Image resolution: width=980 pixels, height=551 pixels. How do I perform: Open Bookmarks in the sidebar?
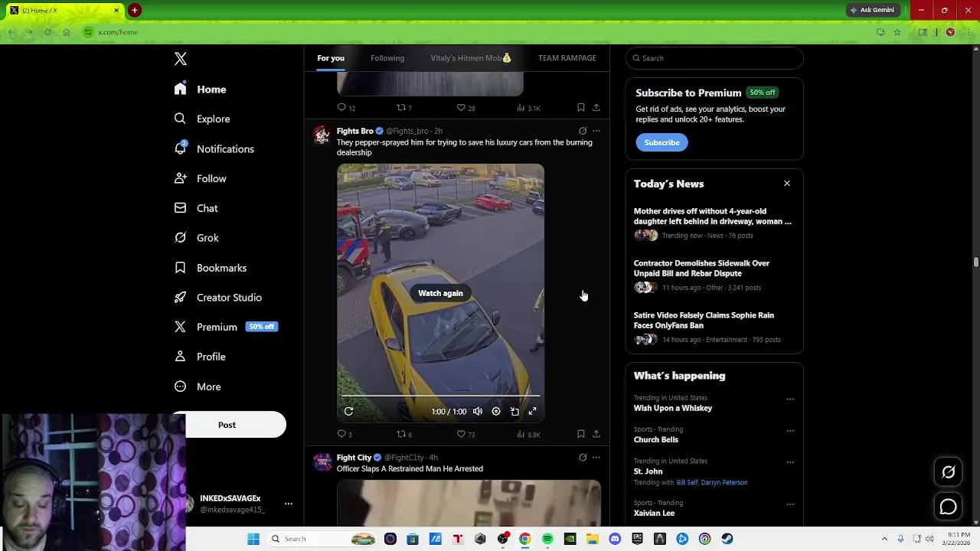coord(210,268)
